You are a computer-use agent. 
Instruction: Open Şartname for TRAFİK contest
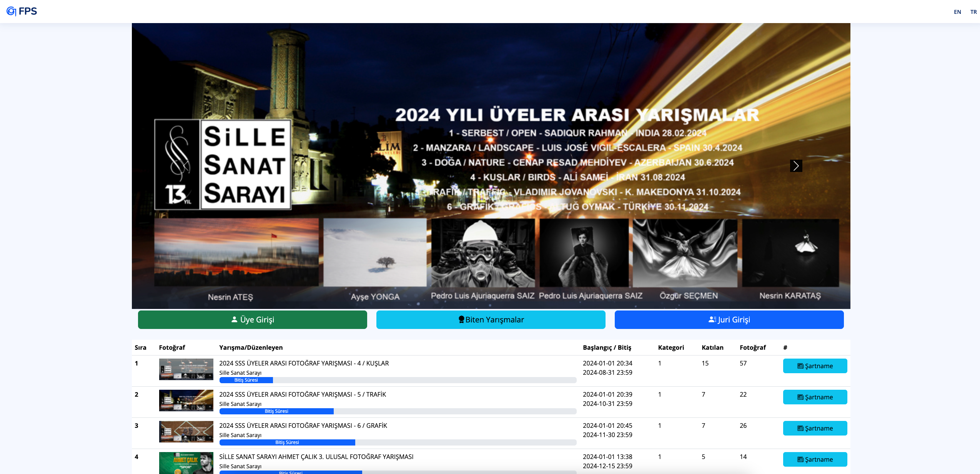815,397
